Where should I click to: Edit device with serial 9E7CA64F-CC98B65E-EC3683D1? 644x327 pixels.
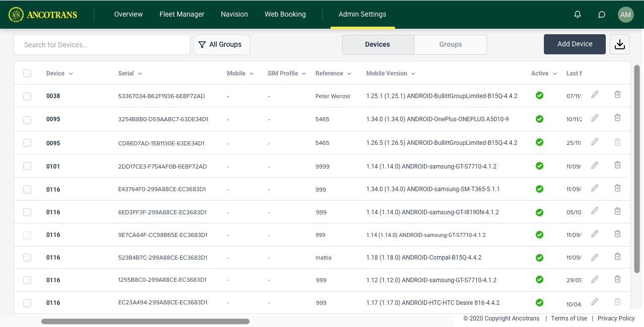tap(595, 233)
